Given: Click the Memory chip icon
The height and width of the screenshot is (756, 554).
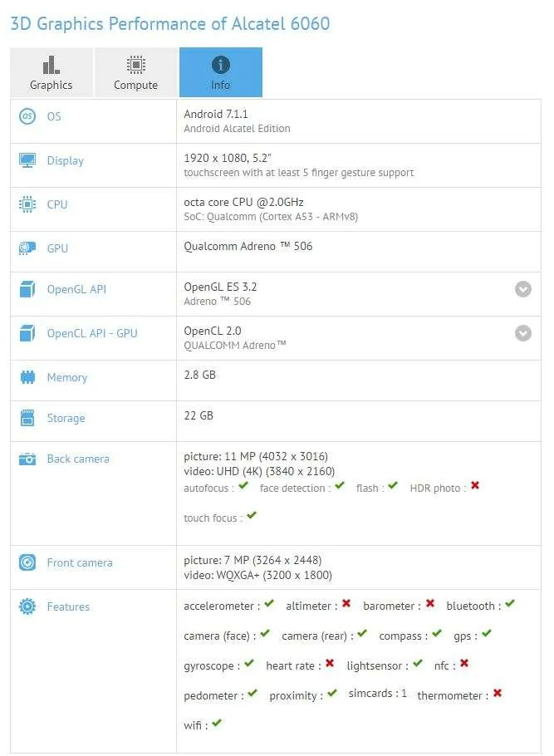Looking at the screenshot, I should tap(27, 377).
